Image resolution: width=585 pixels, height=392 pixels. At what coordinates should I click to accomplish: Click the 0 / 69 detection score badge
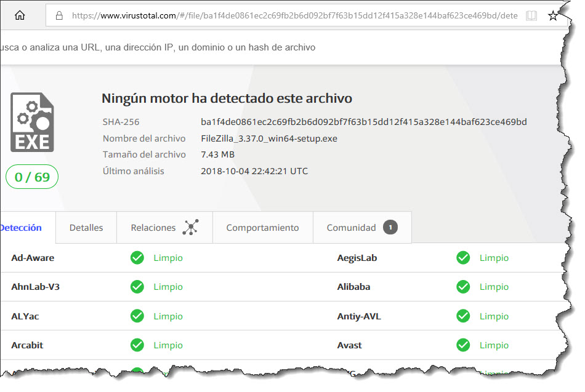tap(32, 177)
